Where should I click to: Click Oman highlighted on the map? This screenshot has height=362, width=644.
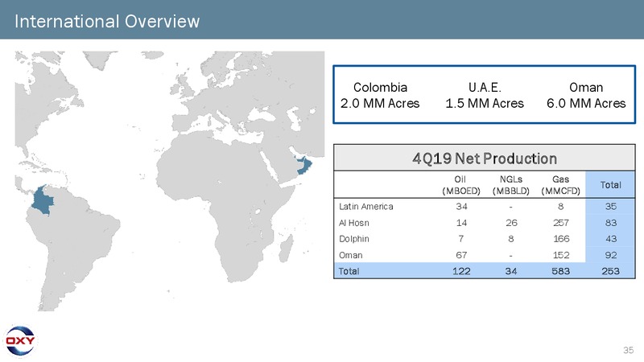(304, 165)
